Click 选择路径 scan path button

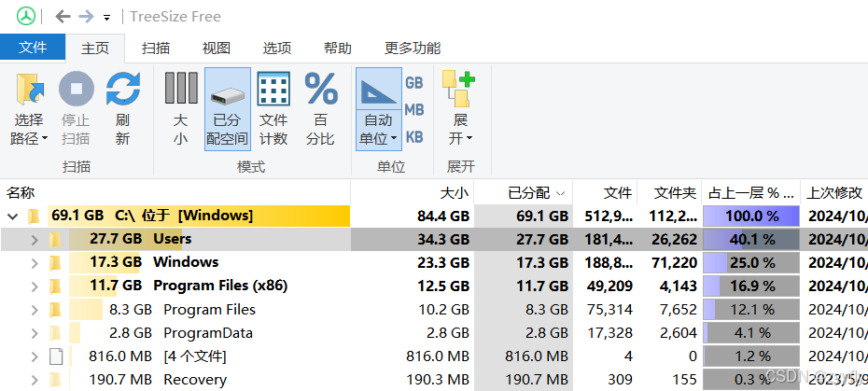pos(29,109)
